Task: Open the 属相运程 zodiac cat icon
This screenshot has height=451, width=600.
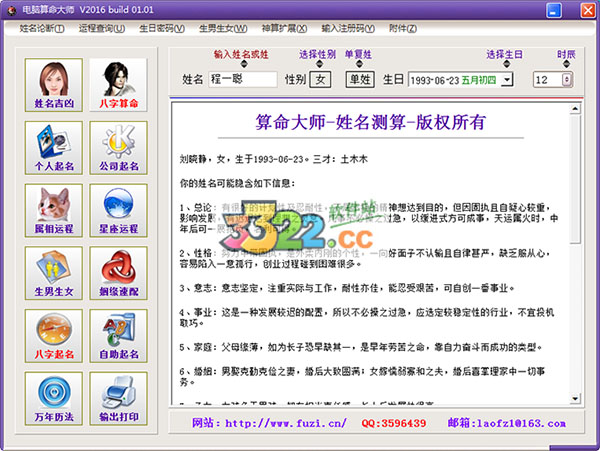Action: point(54,210)
